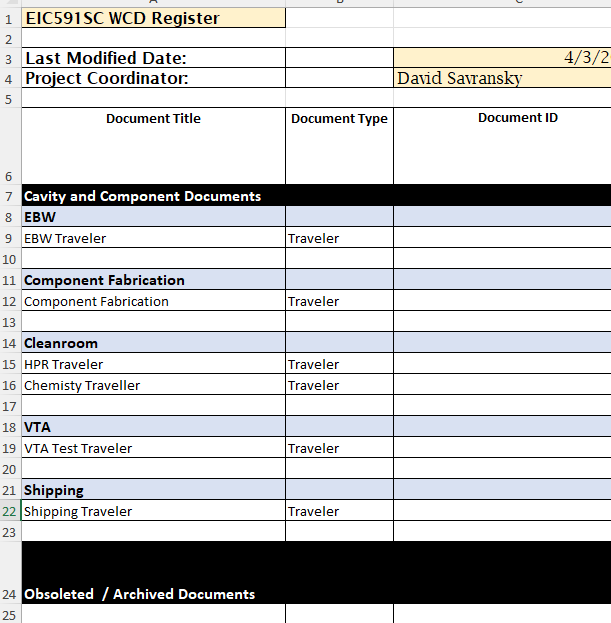Select the empty title cell in row 10

[153, 259]
